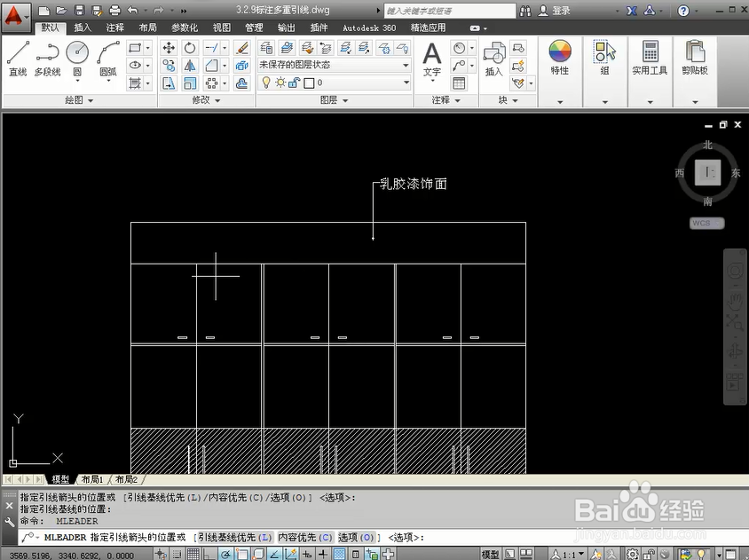The image size is (749, 560).
Task: Click the Insert block (插入) icon
Action: (x=494, y=59)
